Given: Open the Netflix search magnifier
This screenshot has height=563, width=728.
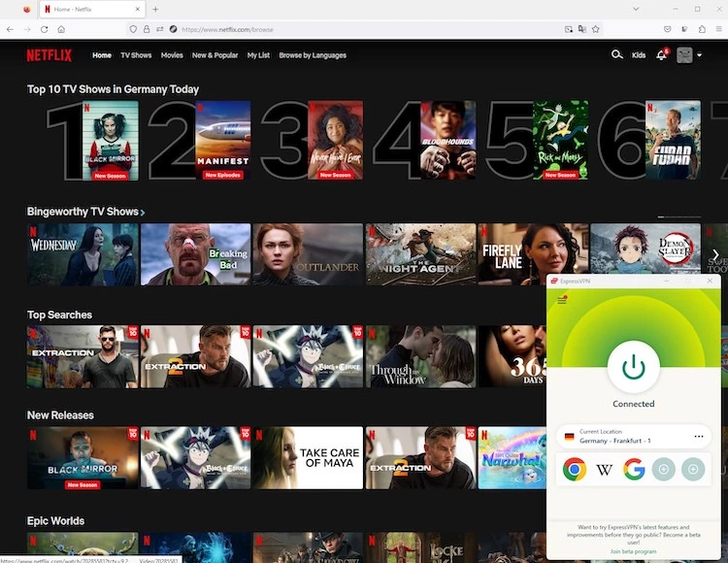Looking at the screenshot, I should click(616, 54).
